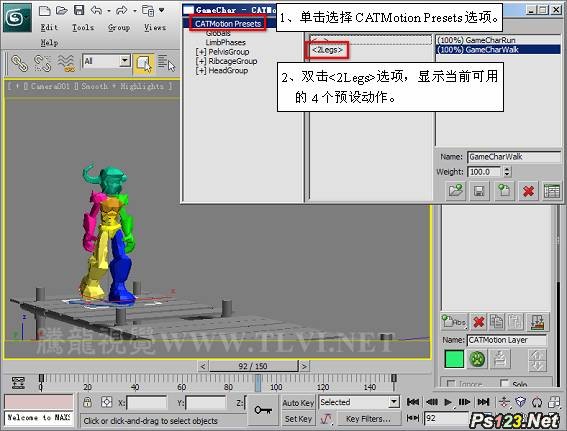The width and height of the screenshot is (567, 431).
Task: Adjust the Weight spinner arrows
Action: [507, 172]
